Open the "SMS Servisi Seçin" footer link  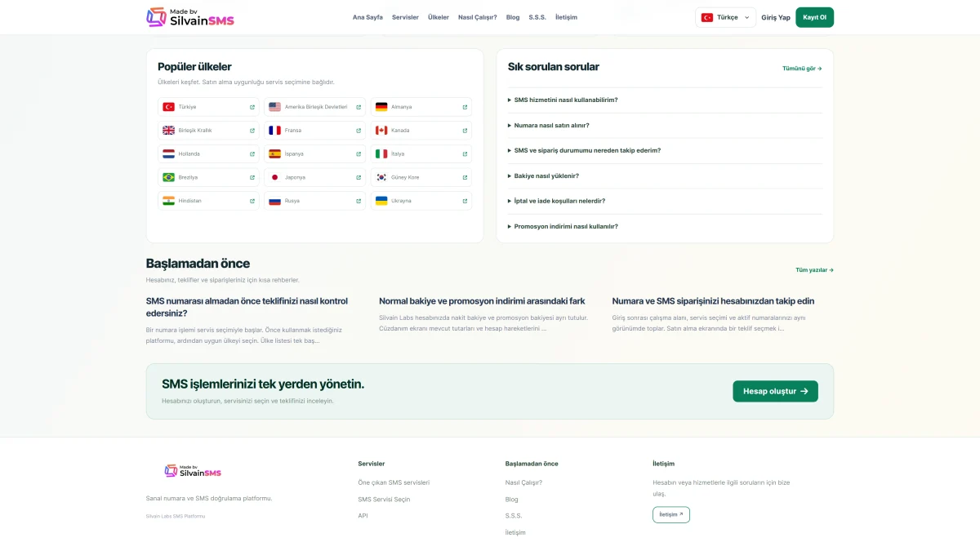[x=384, y=499]
